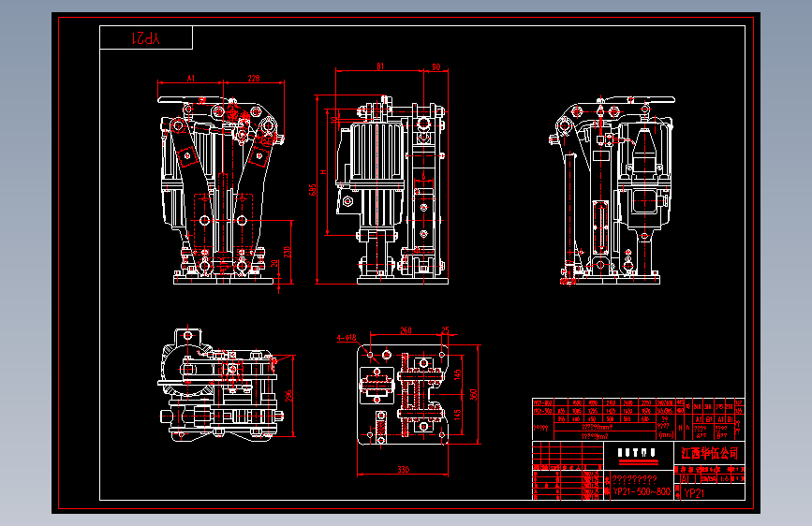Pick the baseplate mounting-hole view
Viewport: 812px width, 526px height.
tap(404, 395)
